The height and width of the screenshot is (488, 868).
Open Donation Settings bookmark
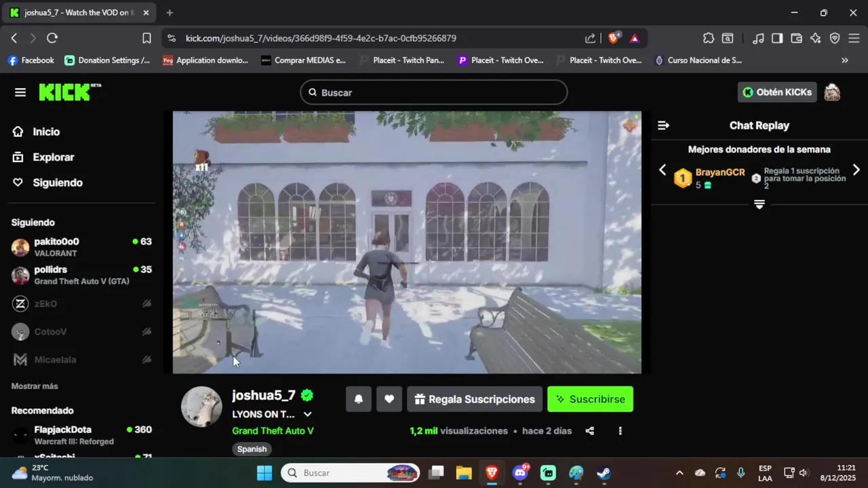click(x=108, y=60)
